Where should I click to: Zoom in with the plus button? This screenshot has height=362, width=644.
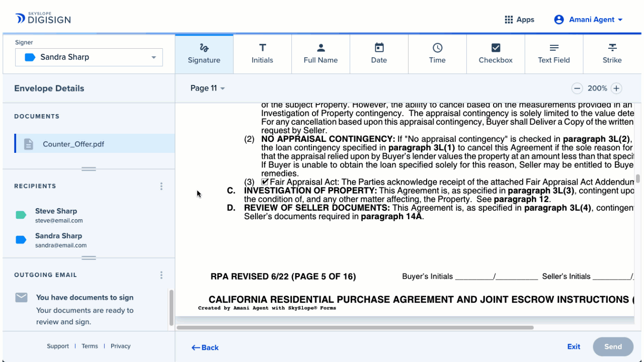[616, 88]
